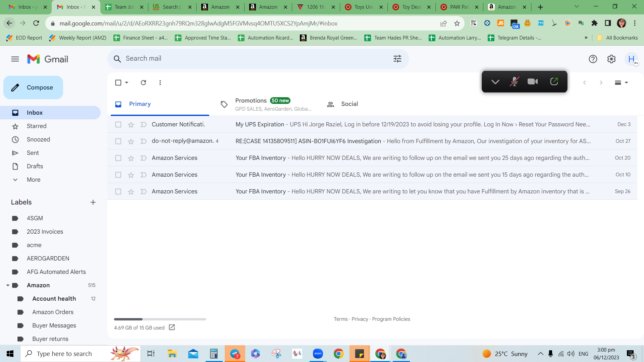Viewport: 644px width, 362px height.
Task: Compose a new email
Action: (33, 87)
